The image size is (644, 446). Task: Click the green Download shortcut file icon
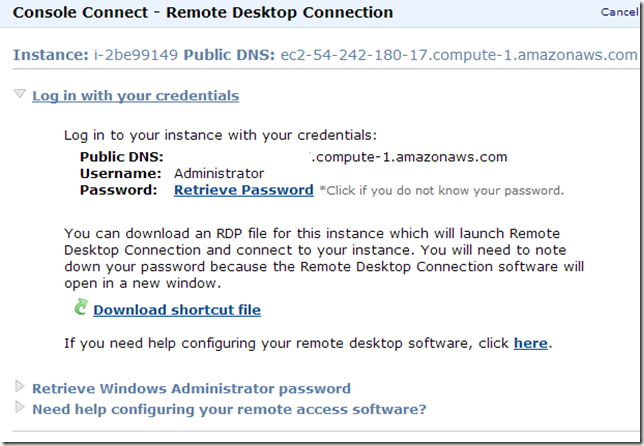[x=81, y=308]
